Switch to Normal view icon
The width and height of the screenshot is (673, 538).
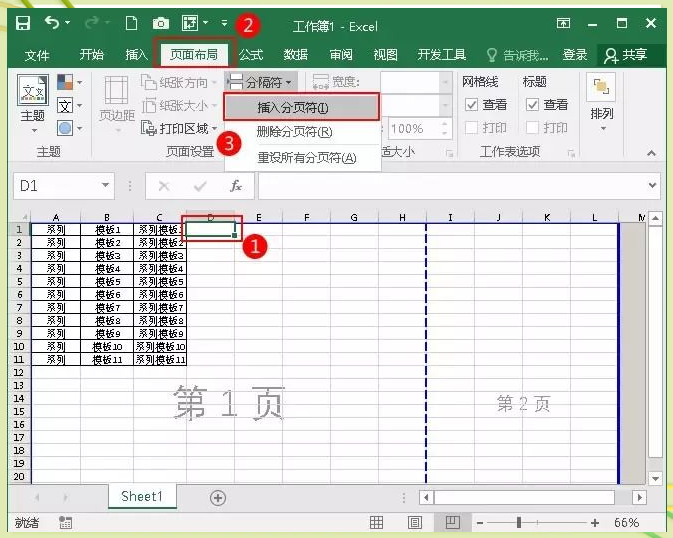(x=376, y=523)
